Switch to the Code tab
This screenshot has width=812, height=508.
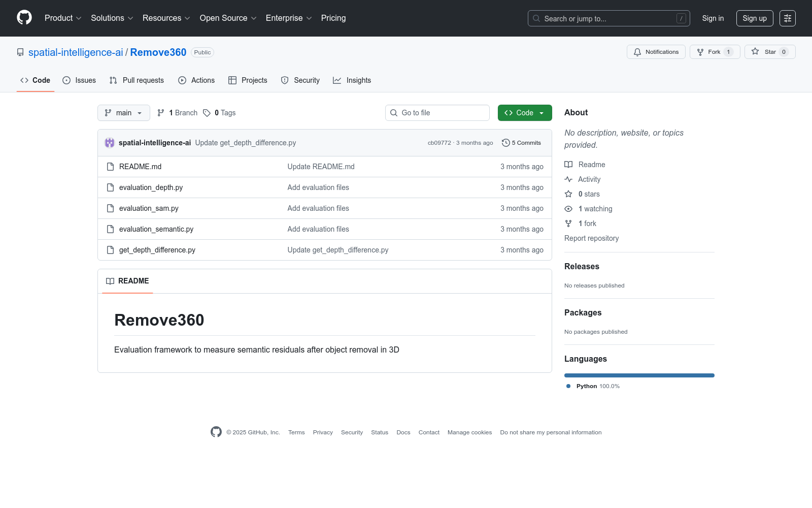click(x=36, y=80)
